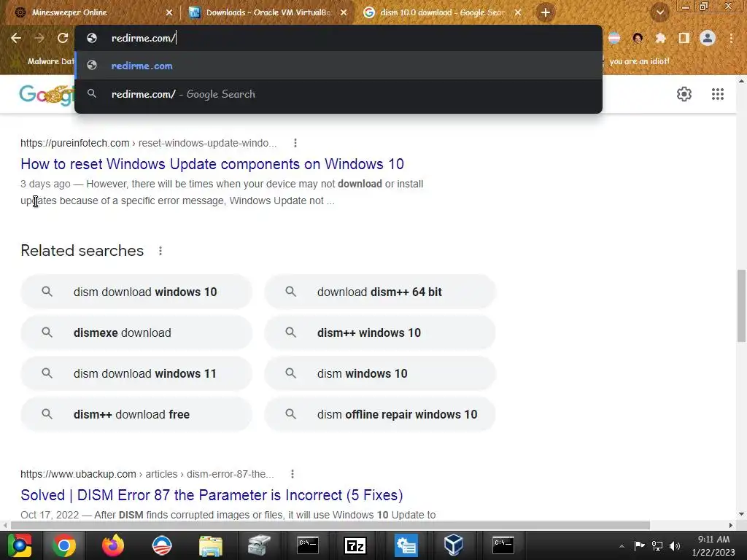Open the tab search dropdown arrow
The image size is (747, 560).
point(659,12)
